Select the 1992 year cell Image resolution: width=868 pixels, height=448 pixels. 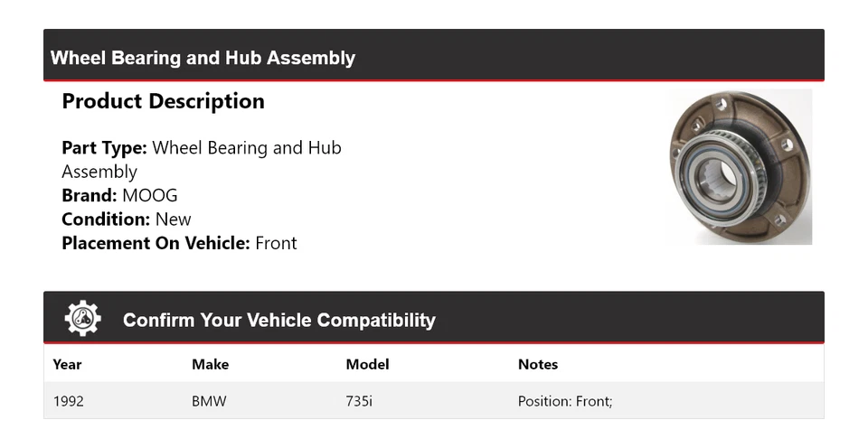(x=69, y=401)
